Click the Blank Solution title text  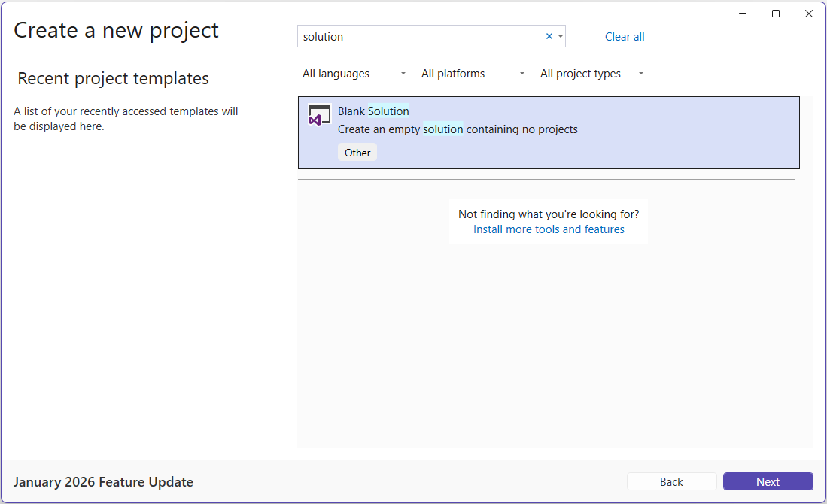373,111
